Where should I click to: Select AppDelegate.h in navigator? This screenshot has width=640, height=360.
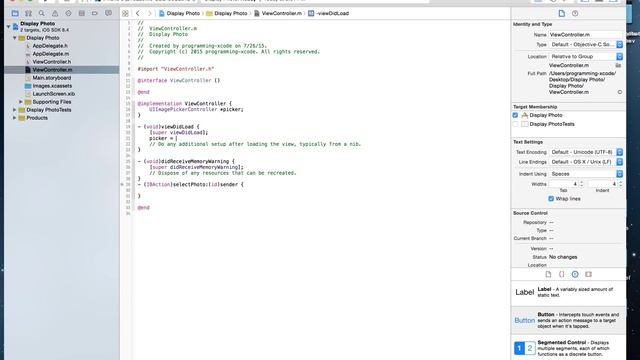pyautogui.click(x=50, y=46)
